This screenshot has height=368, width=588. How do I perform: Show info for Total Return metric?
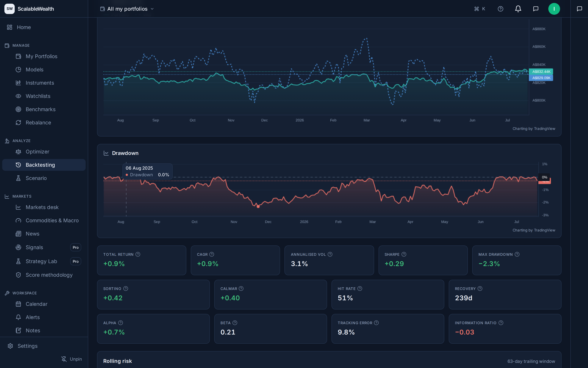tap(138, 254)
